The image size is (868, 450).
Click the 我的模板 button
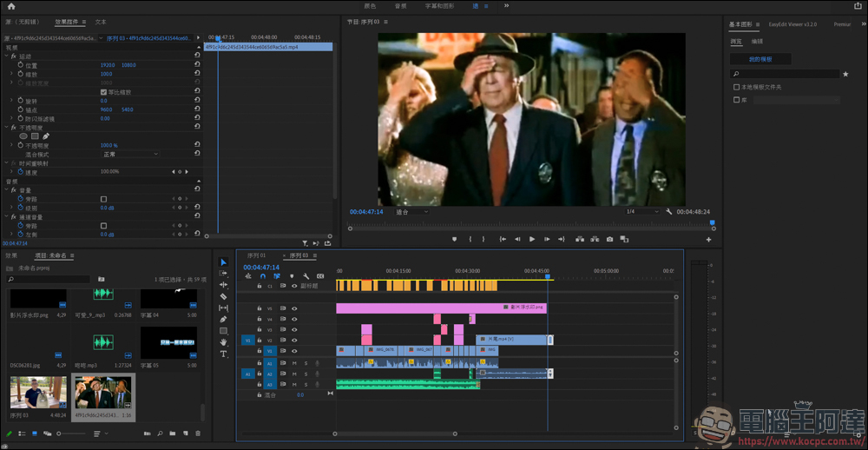point(759,59)
